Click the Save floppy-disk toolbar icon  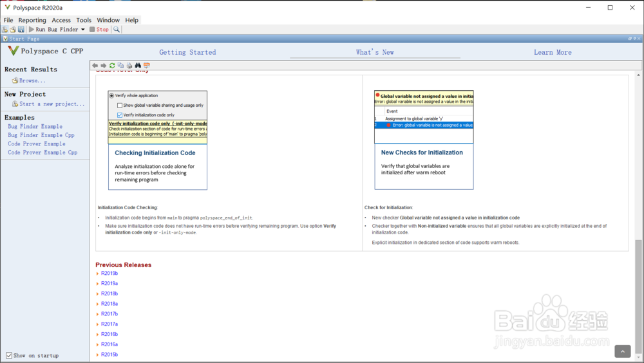click(21, 30)
